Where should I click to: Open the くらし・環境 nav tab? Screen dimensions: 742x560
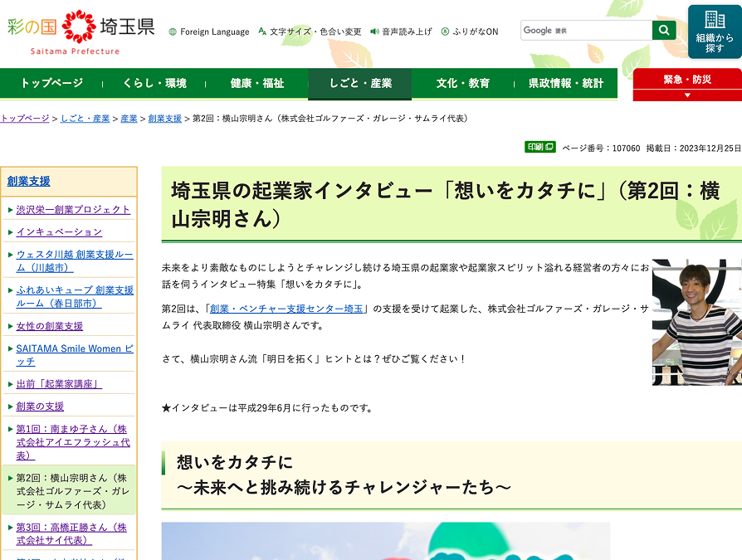[154, 83]
